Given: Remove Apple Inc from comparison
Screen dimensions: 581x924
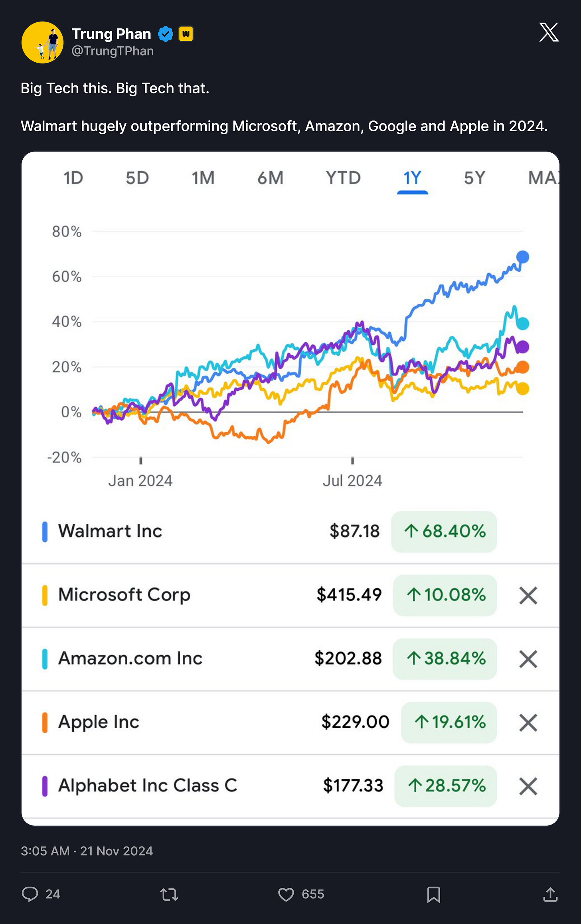Looking at the screenshot, I should pos(528,723).
